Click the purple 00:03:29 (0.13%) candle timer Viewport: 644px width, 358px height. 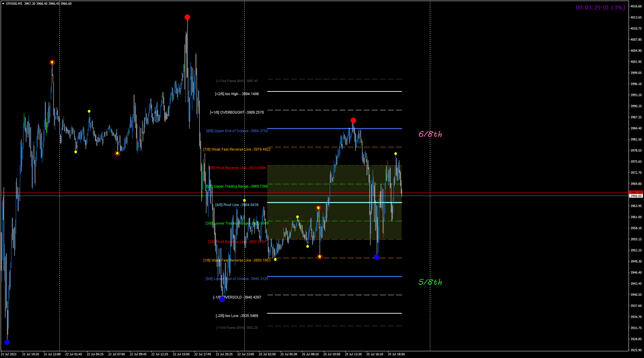tap(600, 7)
